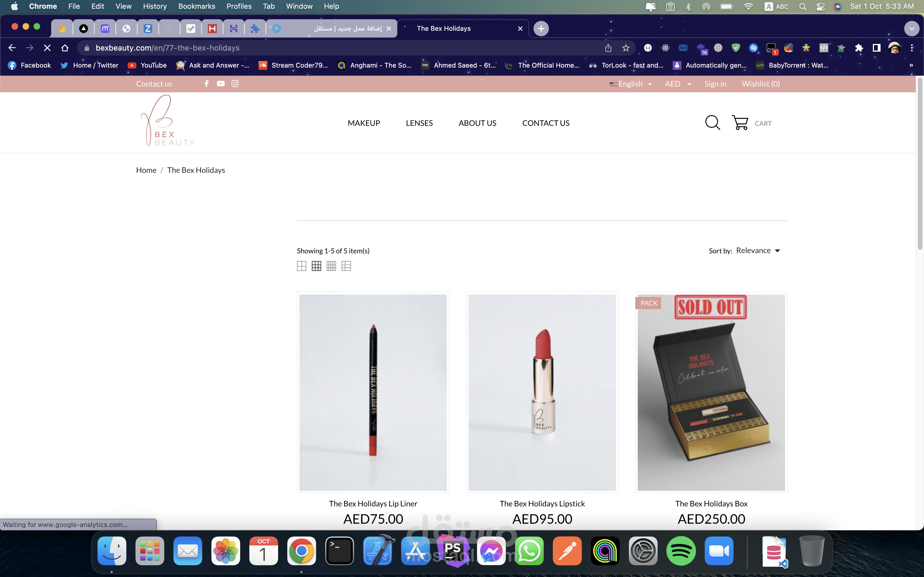Open the YouTube social icon in header
This screenshot has height=577, width=924.
point(221,84)
